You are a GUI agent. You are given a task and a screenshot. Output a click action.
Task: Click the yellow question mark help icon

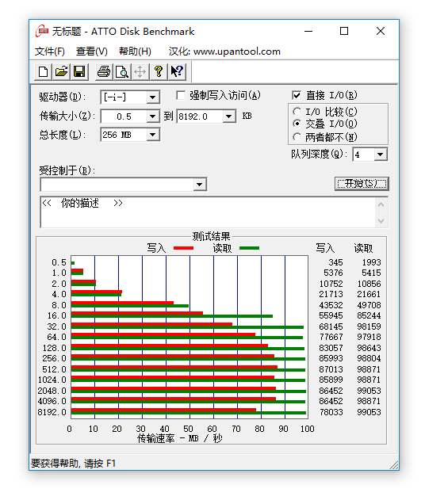[x=159, y=71]
